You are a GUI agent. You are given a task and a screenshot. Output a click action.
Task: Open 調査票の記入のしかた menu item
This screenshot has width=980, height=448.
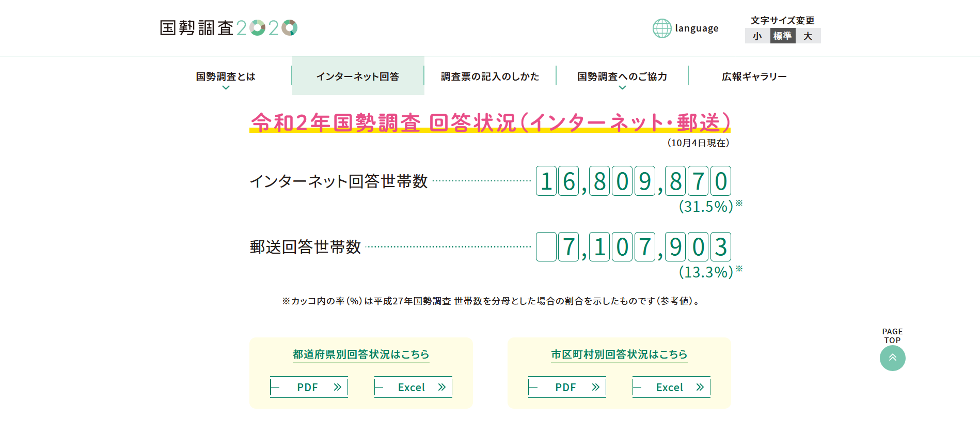[x=490, y=76]
